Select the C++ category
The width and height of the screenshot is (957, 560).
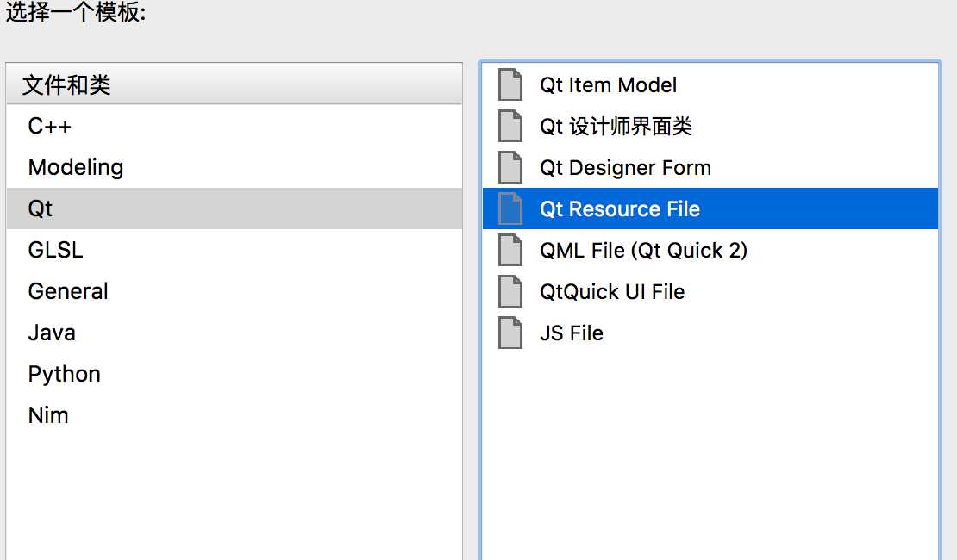coord(235,126)
